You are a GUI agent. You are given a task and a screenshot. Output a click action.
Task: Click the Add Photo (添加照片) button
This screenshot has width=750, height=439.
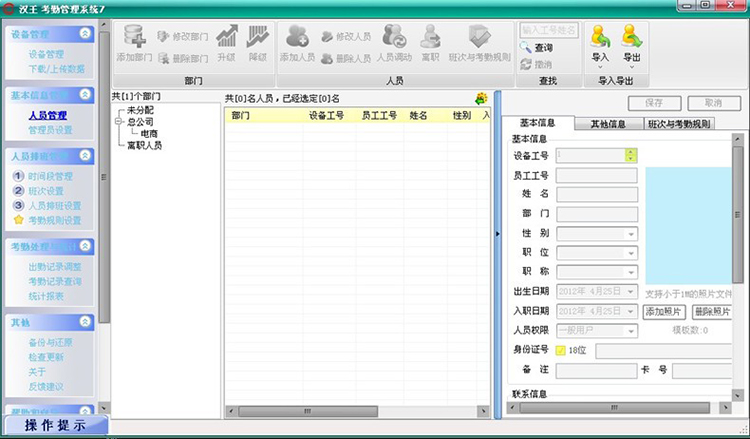pyautogui.click(x=664, y=312)
